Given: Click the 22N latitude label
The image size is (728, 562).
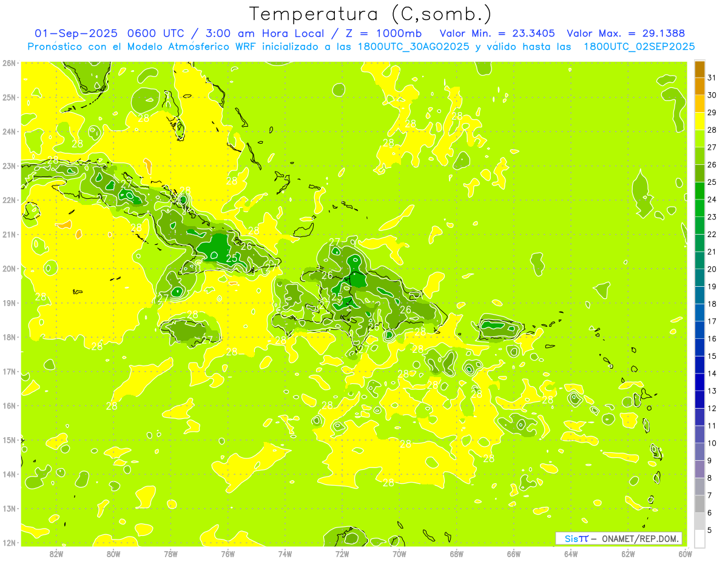Looking at the screenshot, I should coord(9,200).
